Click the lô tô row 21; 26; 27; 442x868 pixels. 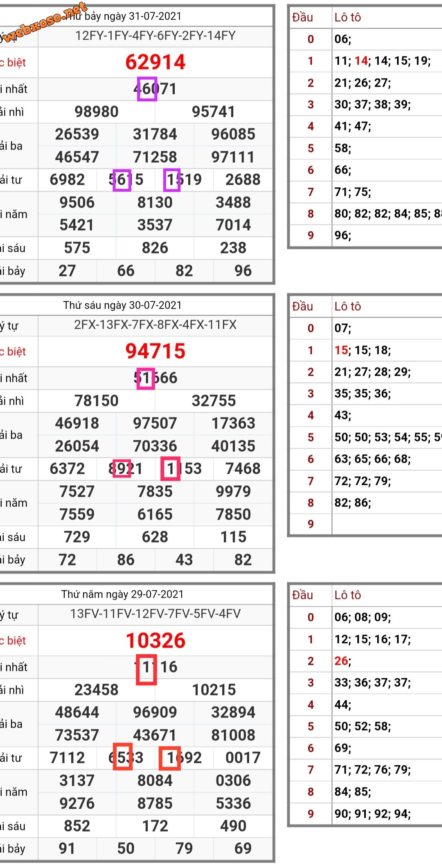coord(363,83)
